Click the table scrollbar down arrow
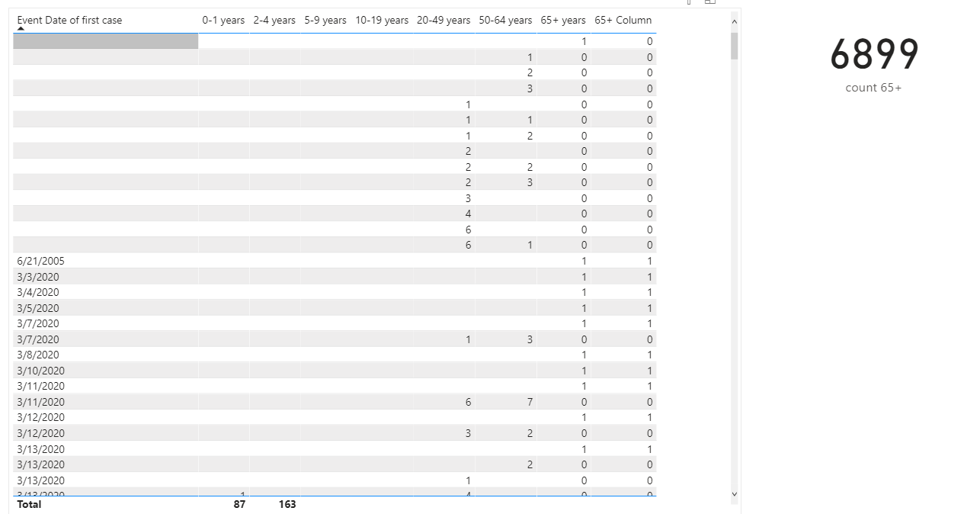Viewport: 980px width, 514px height. (735, 494)
